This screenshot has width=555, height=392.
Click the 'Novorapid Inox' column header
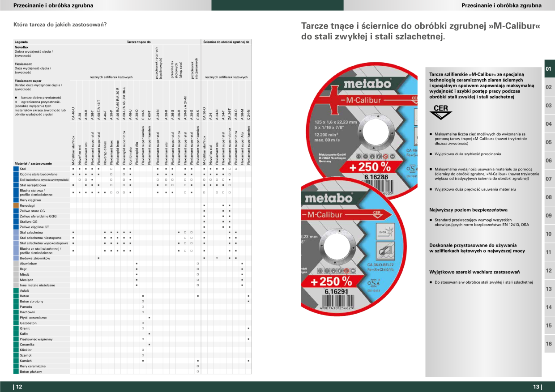tap(105, 153)
